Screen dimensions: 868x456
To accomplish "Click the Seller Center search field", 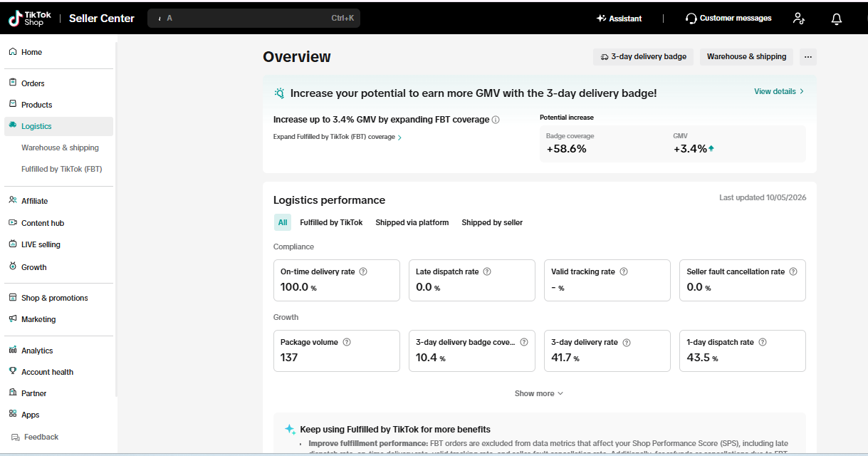I will 253,19.
